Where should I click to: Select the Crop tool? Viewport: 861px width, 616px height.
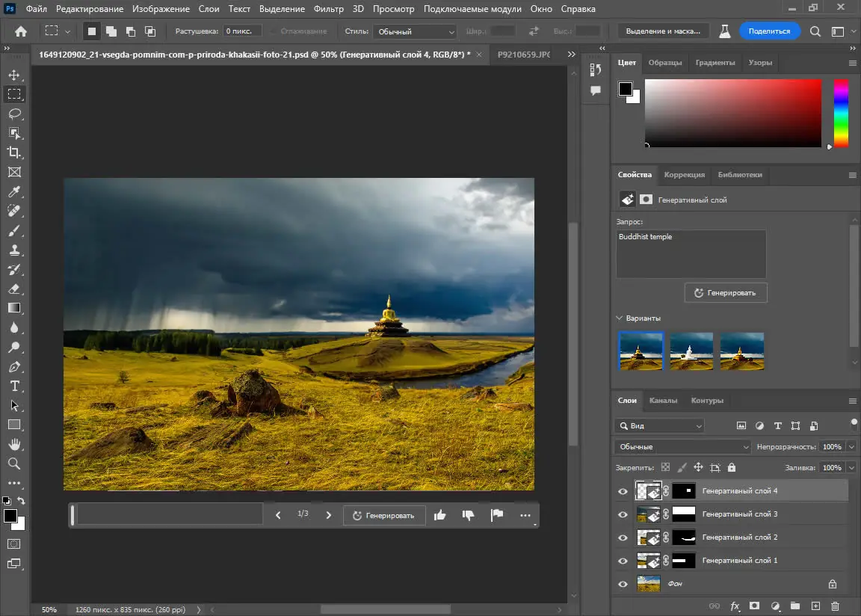coord(15,153)
